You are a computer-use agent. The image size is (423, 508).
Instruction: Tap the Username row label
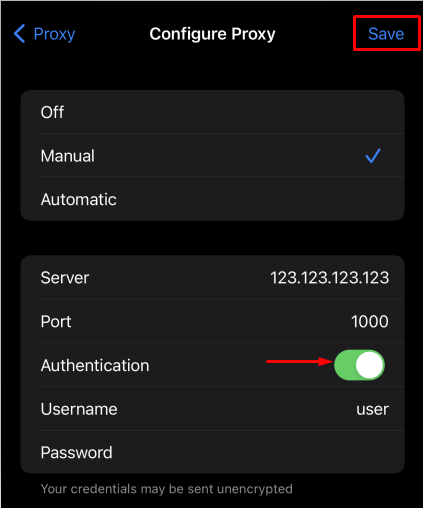click(79, 409)
